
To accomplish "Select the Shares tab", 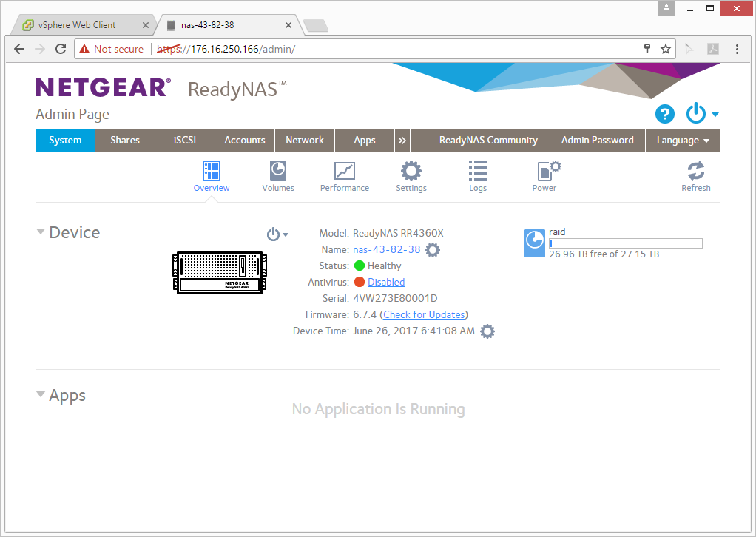I will coord(125,141).
